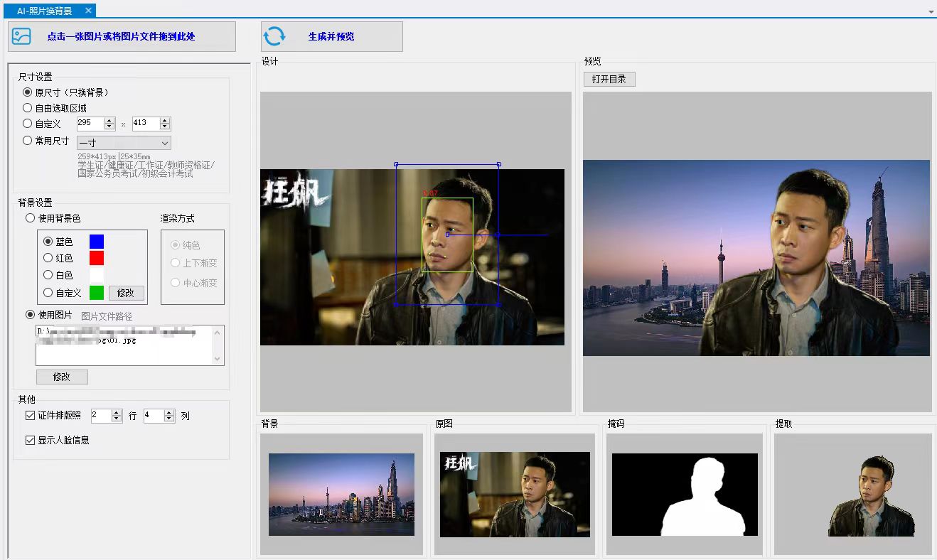Decrease row count 2 with down arrow

click(117, 419)
